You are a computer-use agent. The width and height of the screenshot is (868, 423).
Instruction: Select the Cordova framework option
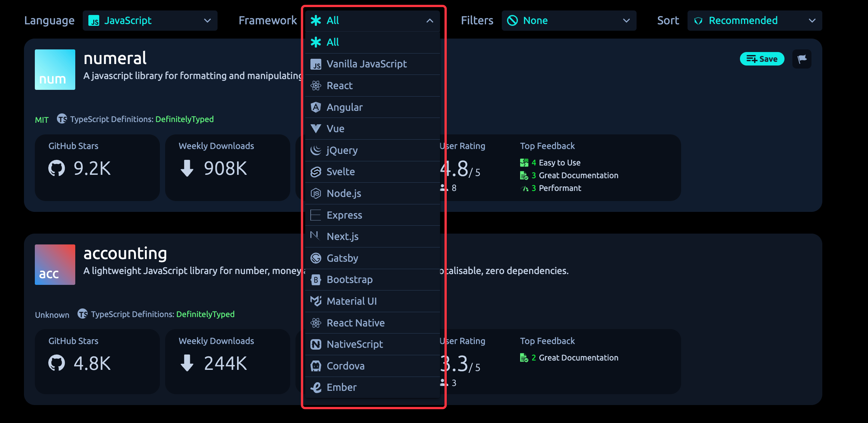[x=345, y=366]
